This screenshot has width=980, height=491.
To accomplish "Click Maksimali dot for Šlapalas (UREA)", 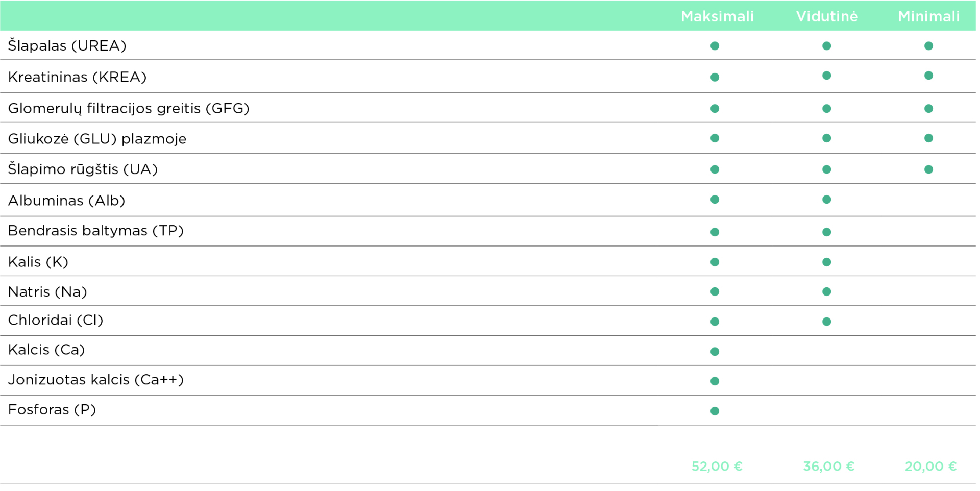I will [715, 46].
